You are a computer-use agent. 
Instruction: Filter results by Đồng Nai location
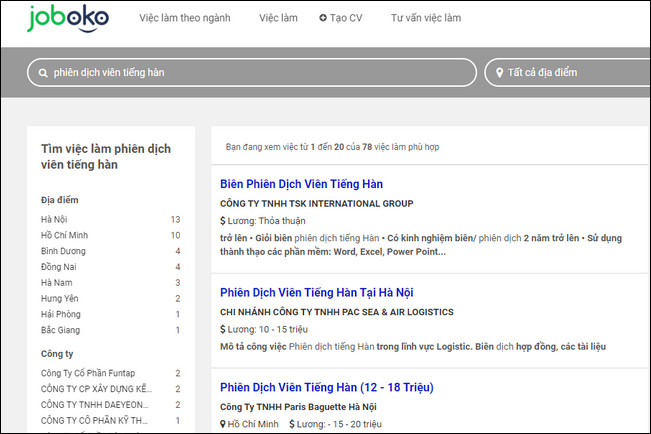click(58, 267)
